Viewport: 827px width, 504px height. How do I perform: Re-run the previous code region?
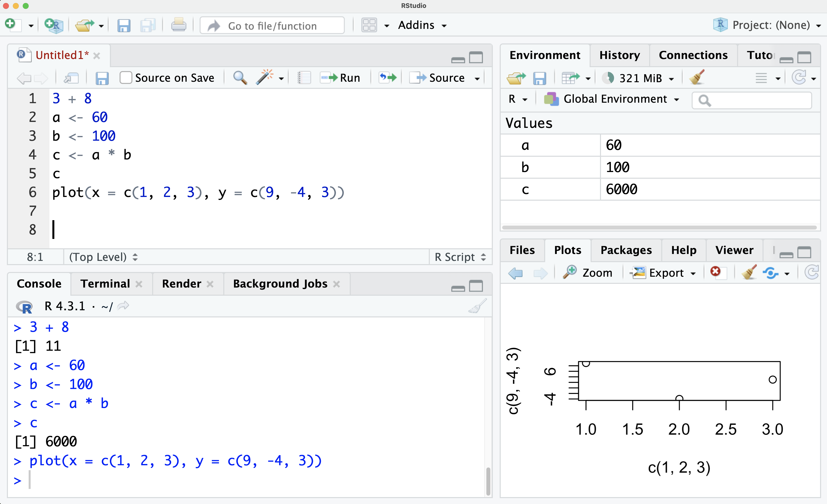coord(388,78)
